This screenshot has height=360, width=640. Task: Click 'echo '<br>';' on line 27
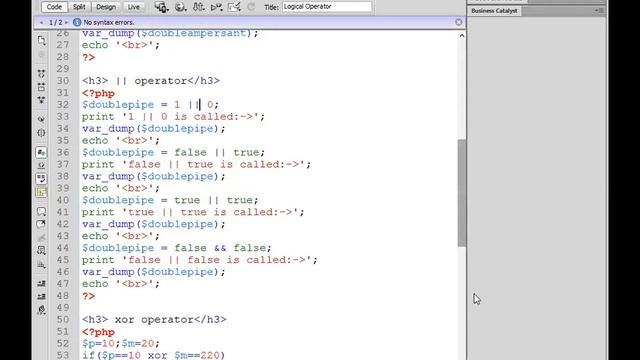[121, 45]
